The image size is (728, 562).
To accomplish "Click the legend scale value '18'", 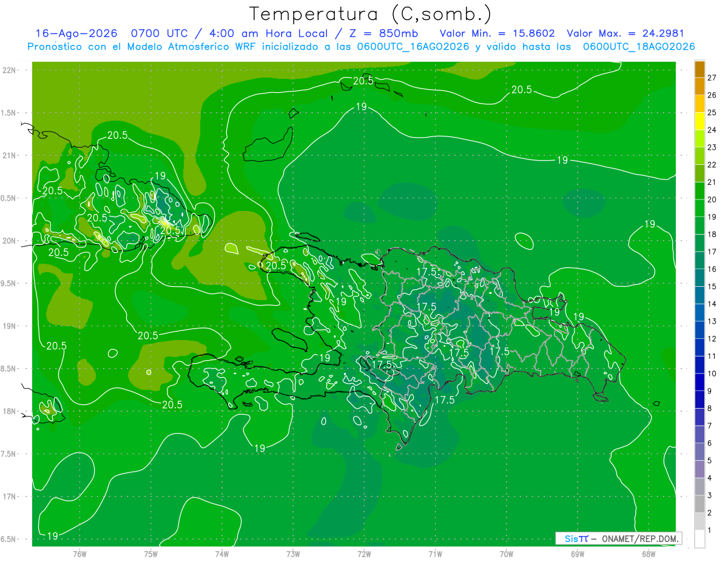I will (712, 234).
